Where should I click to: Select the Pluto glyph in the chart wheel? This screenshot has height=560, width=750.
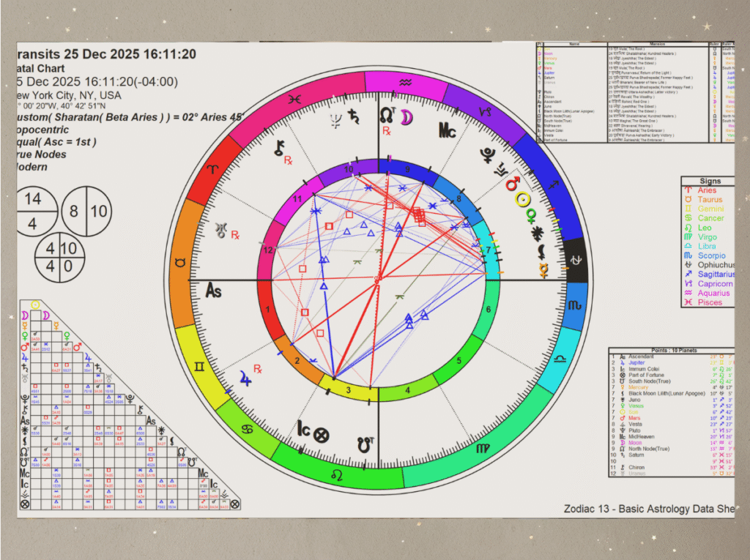click(486, 154)
